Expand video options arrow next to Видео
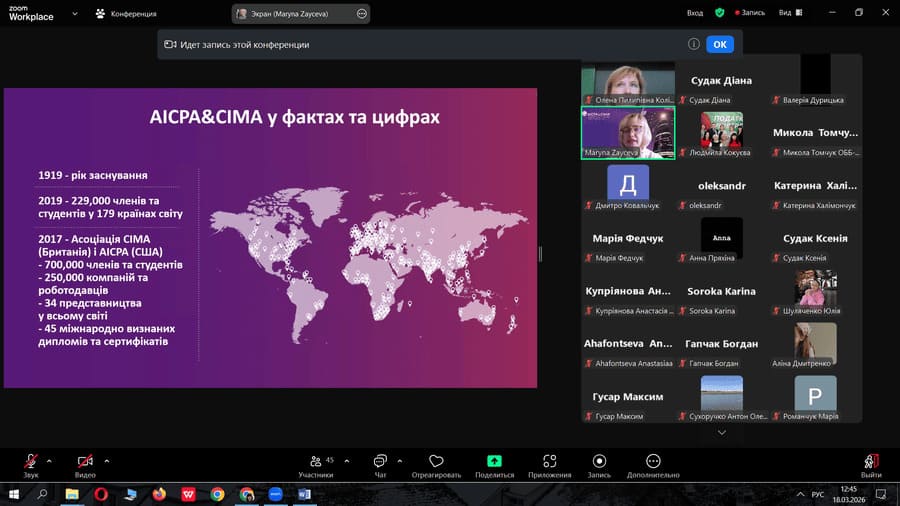This screenshot has height=506, width=900. pyautogui.click(x=106, y=461)
